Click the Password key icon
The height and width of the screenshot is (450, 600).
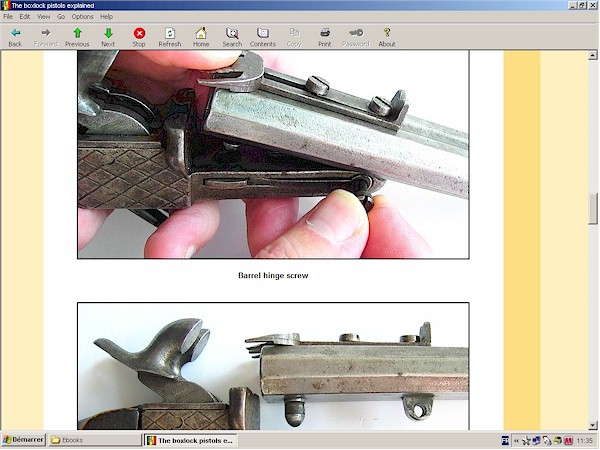355,37
